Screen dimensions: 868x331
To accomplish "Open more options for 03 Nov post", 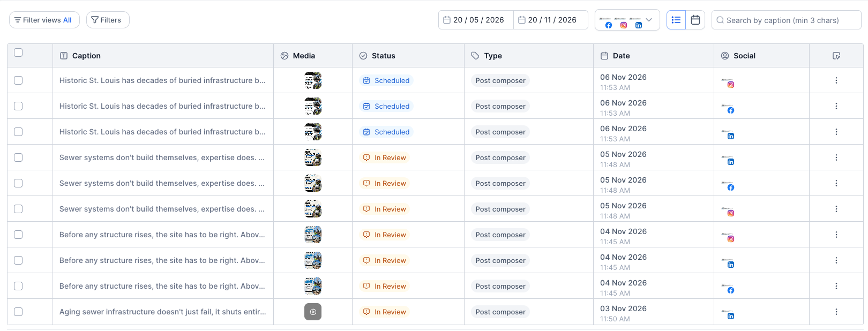I will [836, 312].
